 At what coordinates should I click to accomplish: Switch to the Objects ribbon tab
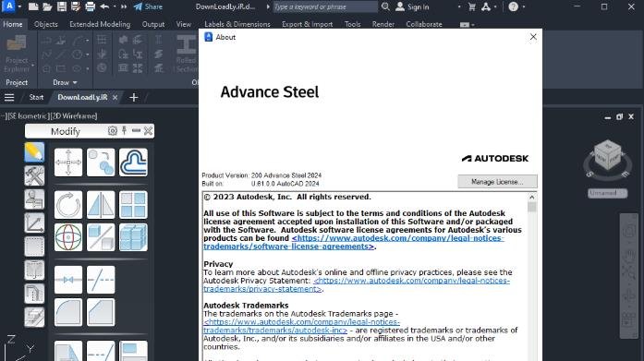[x=46, y=24]
